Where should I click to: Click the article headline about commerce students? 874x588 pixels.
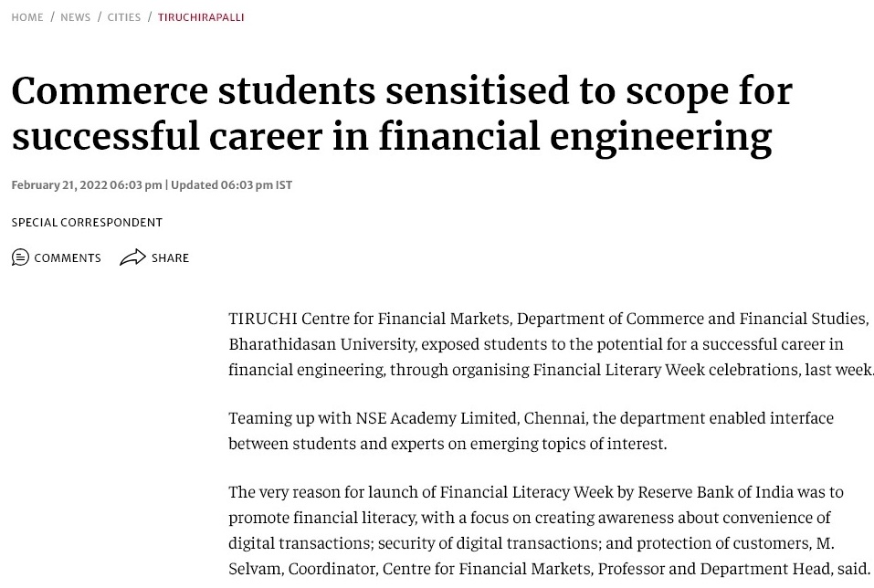[401, 114]
